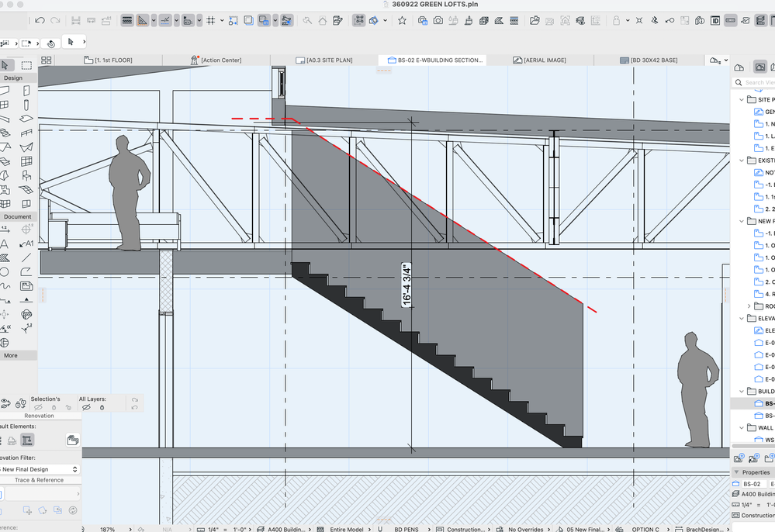Select the Door tool in Design toolbox
The image size is (775, 532).
pyautogui.click(x=26, y=91)
